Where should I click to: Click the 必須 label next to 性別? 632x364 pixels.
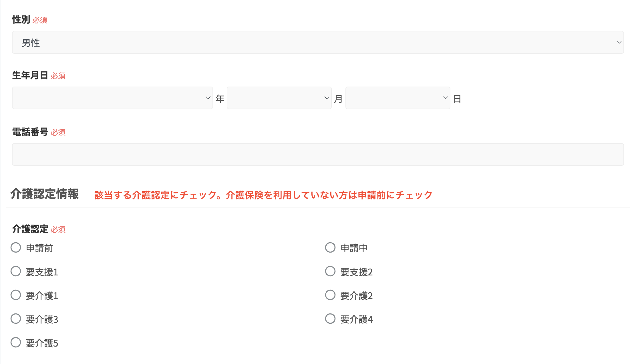[x=40, y=20]
